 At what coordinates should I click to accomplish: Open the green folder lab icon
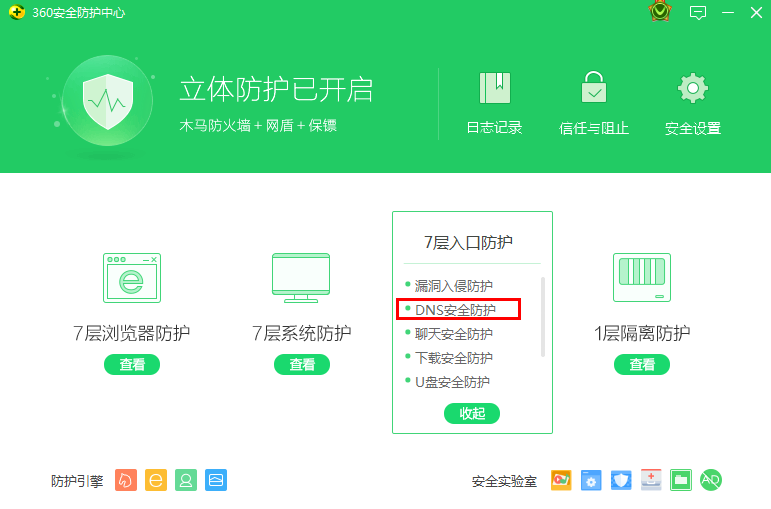[681, 480]
